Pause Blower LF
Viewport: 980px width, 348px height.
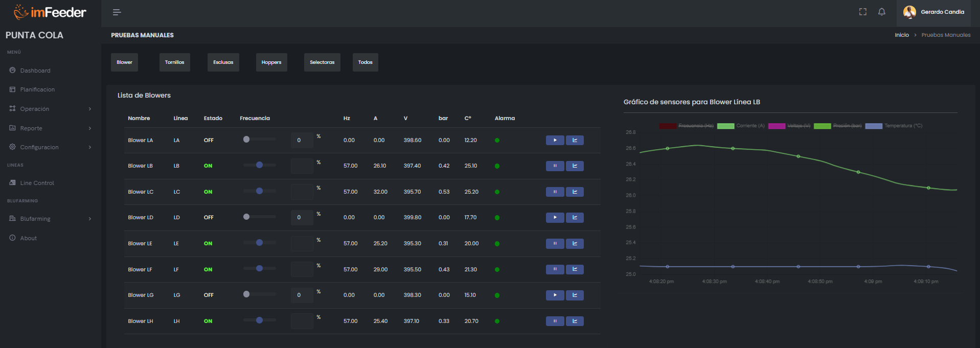click(x=555, y=269)
